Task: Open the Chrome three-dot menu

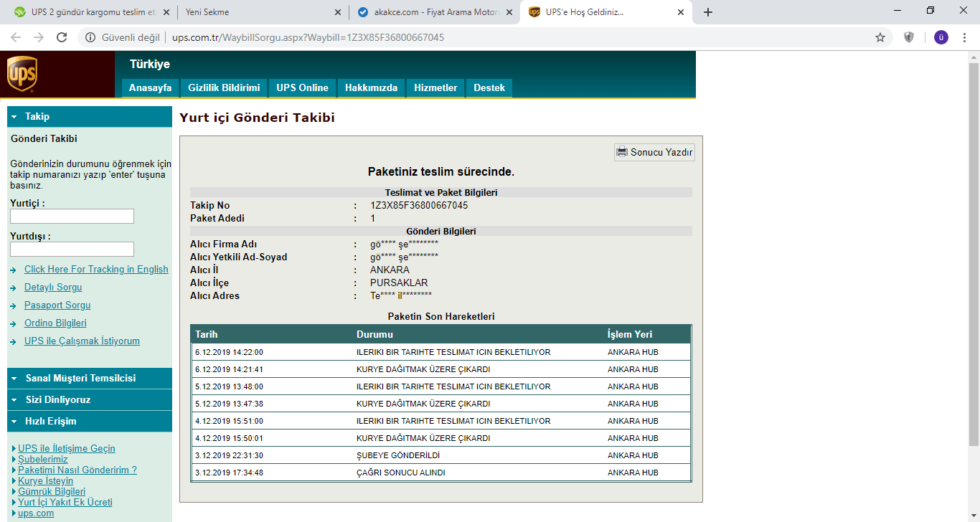Action: [965, 37]
